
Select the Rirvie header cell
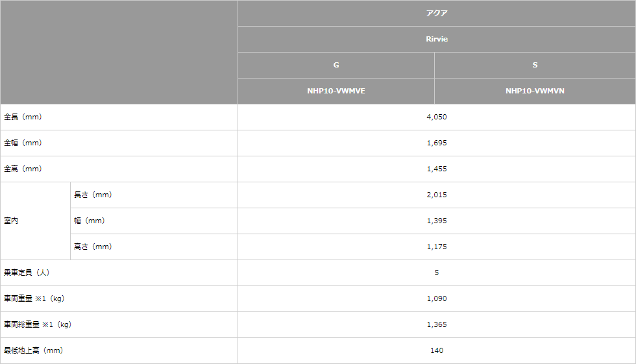click(436, 40)
